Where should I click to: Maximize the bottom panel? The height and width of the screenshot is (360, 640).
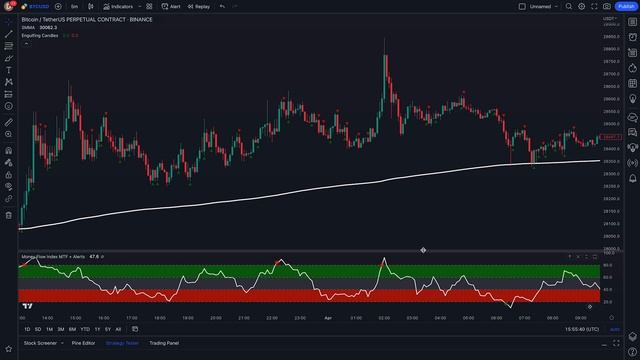point(616,343)
